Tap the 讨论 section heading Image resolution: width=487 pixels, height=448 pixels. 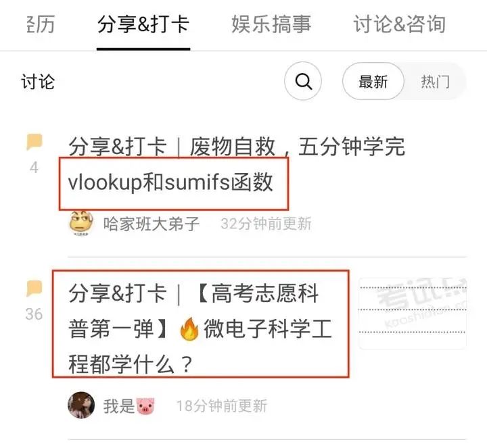pyautogui.click(x=38, y=82)
